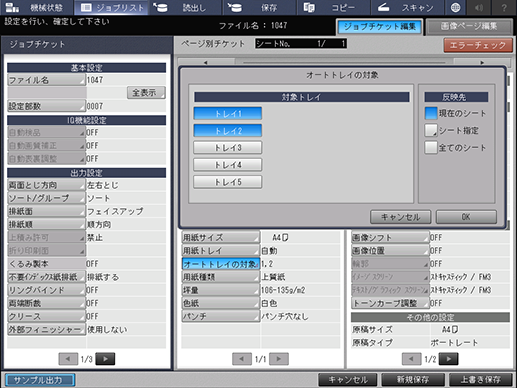The image size is (517, 388).
Task: Click the 新規保存 button
Action: 413,380
